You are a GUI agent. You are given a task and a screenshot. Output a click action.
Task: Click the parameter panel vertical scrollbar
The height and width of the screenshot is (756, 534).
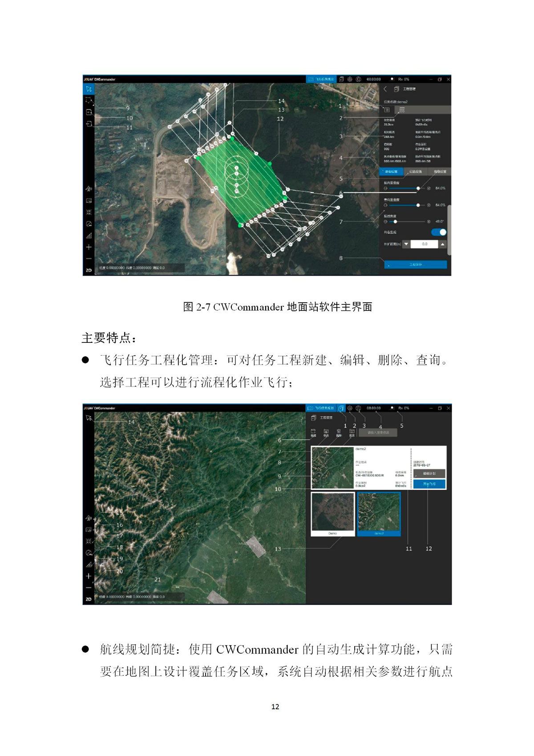(449, 230)
